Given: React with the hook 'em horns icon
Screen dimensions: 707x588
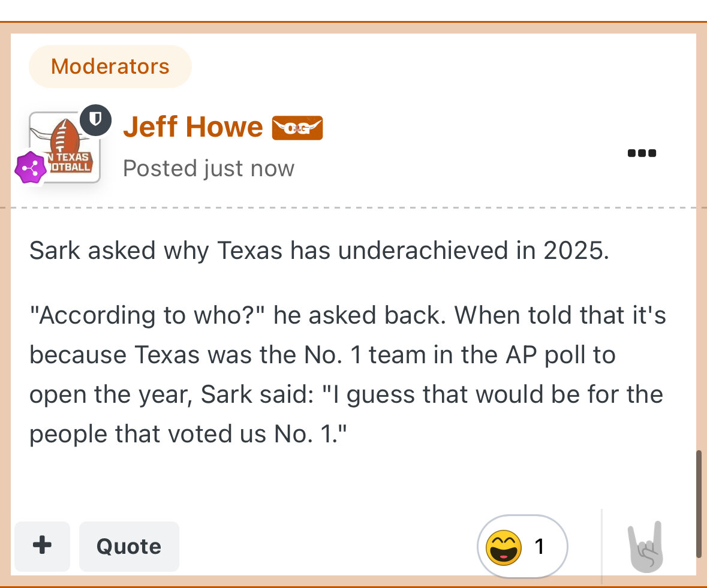Looking at the screenshot, I should [646, 547].
